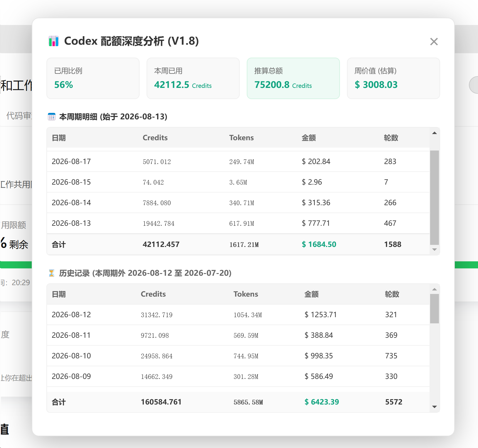The width and height of the screenshot is (478, 448).
Task: Click the 5572 total rounds value
Action: 394,402
